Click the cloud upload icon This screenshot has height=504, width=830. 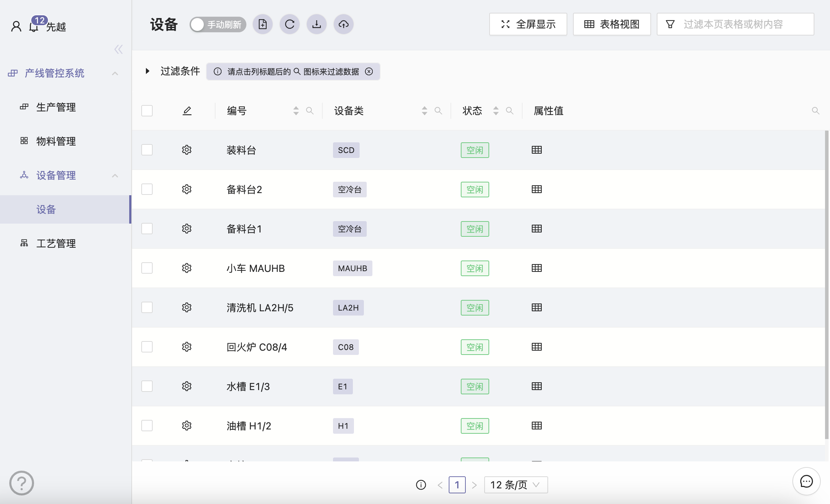(x=344, y=24)
